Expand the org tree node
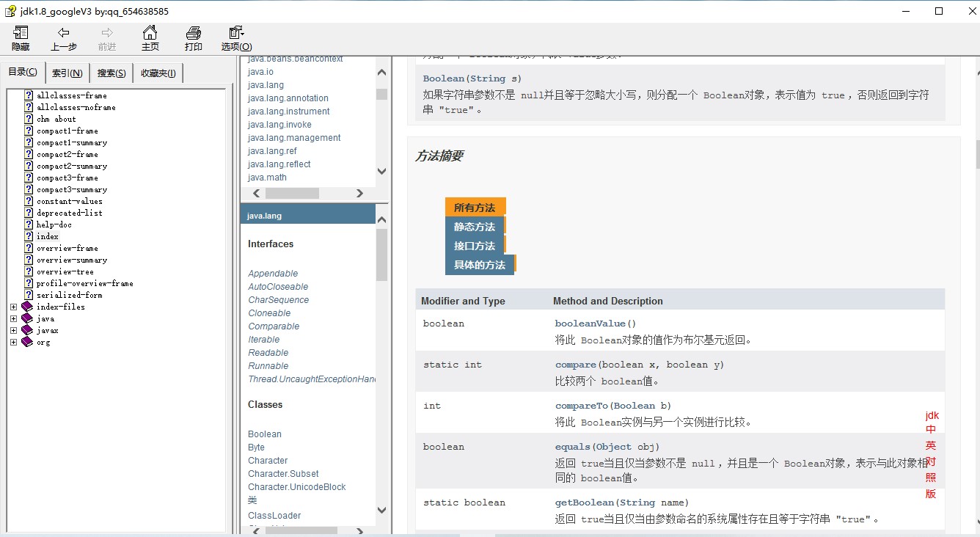 pos(12,342)
